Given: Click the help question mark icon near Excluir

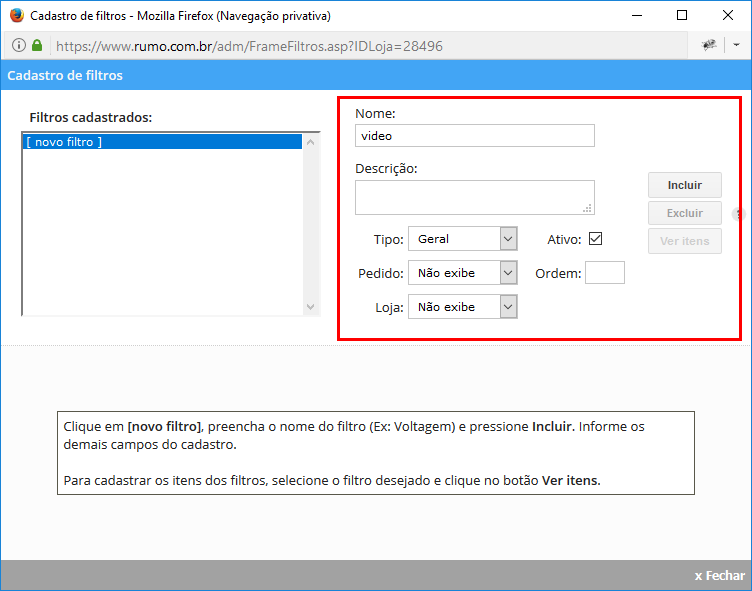Looking at the screenshot, I should point(739,214).
